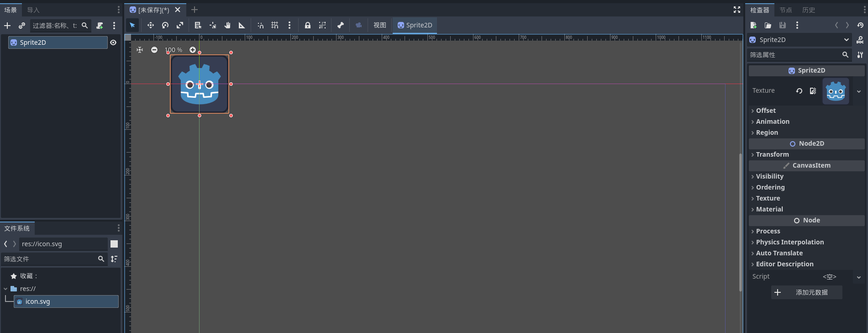Viewport: 868px width, 333px height.
Task: Add a new node in Scene panel
Action: click(7, 26)
